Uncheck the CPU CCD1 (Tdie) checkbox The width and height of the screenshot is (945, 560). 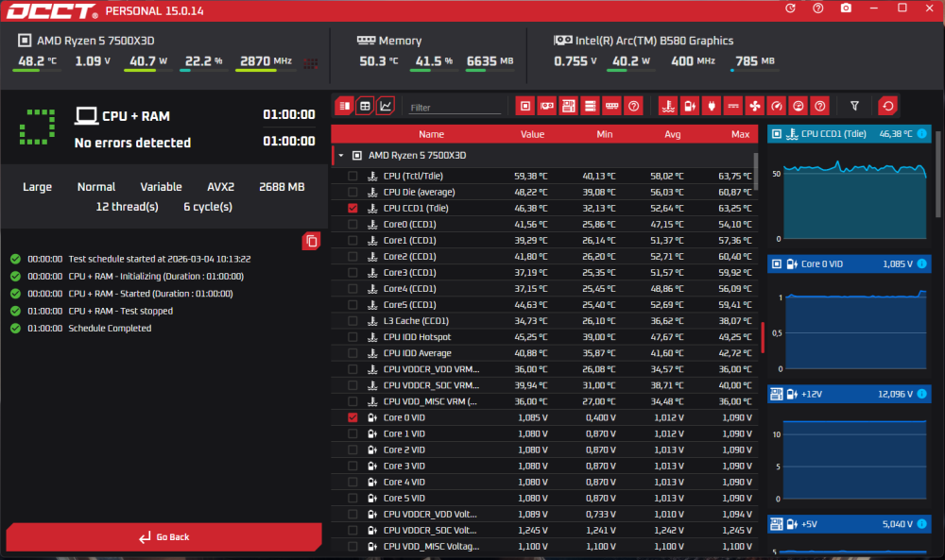pos(352,208)
